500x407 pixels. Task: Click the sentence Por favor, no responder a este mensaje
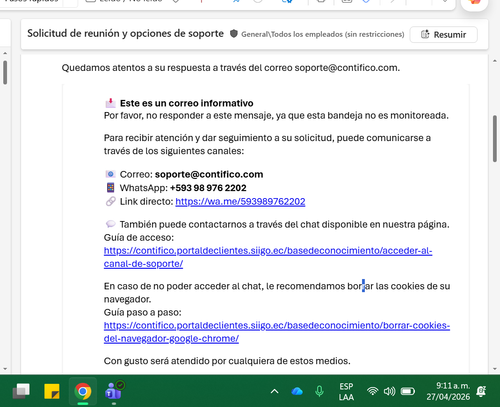click(x=276, y=116)
